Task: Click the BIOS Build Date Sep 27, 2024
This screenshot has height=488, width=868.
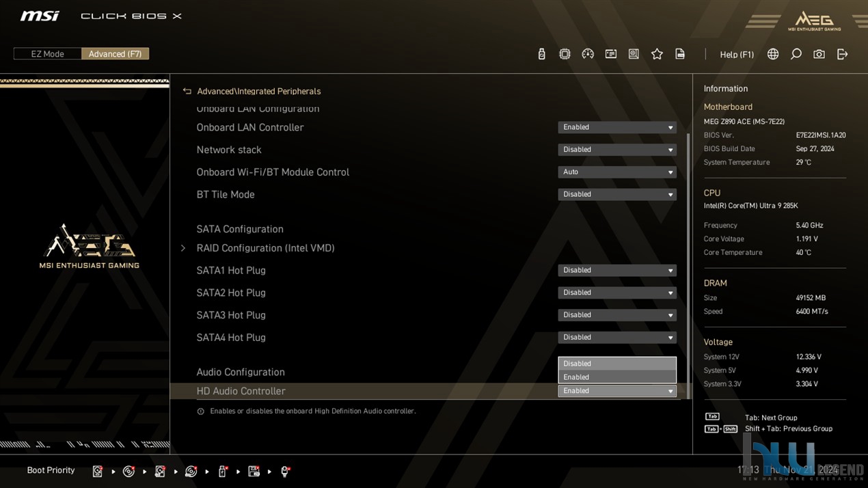Action: (x=815, y=149)
